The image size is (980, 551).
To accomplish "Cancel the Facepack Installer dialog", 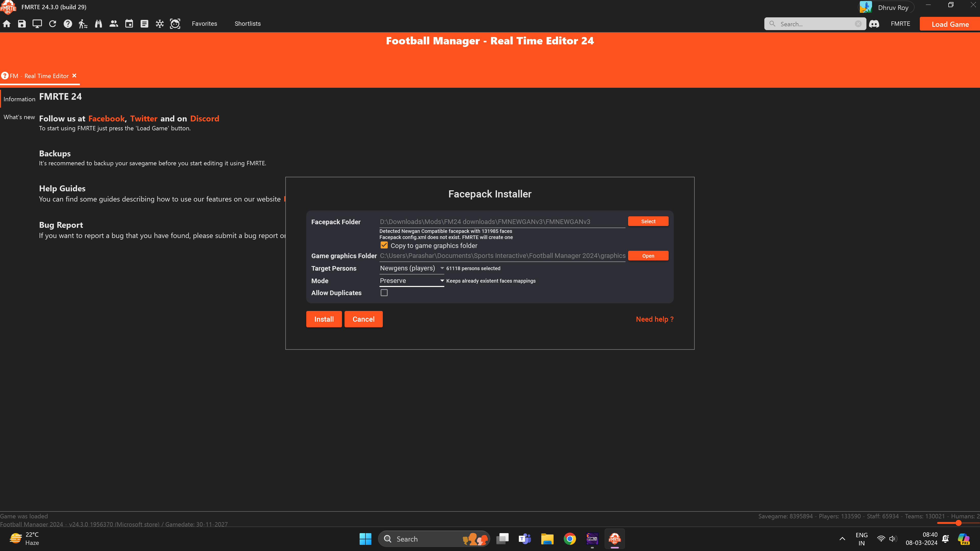I will pos(363,319).
